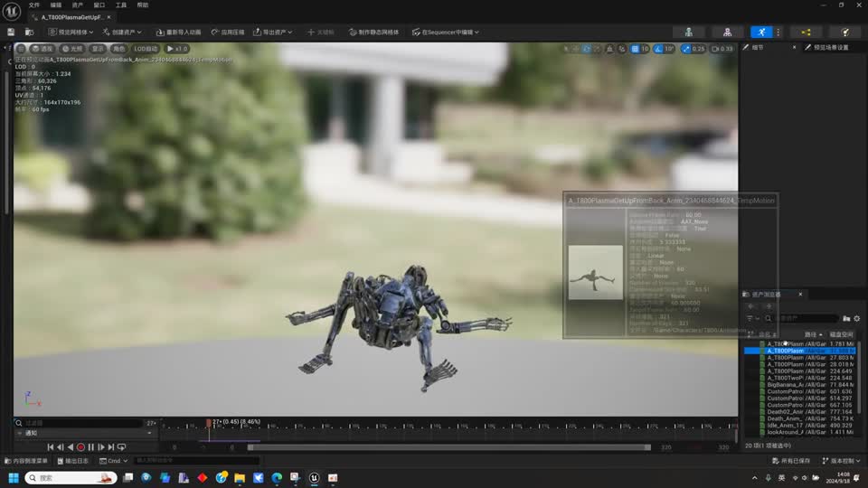Open the 导出资产 dropdown menu
The width and height of the screenshot is (868, 488).
274,32
